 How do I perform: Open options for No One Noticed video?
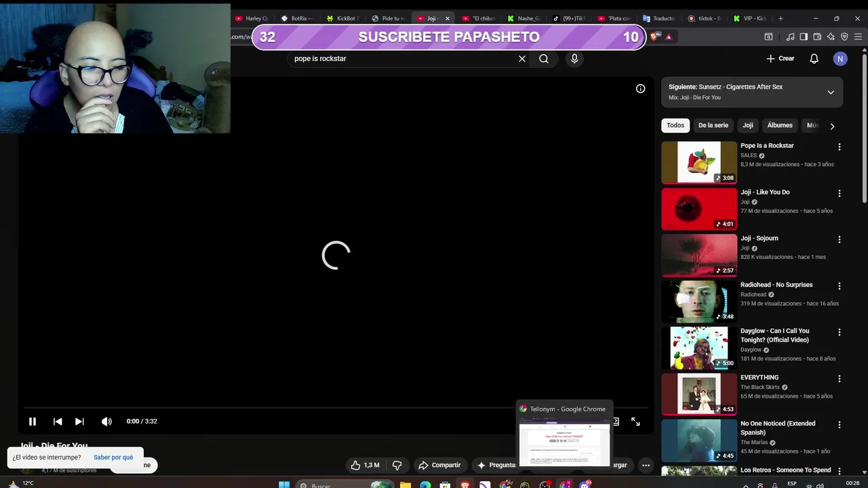(x=840, y=425)
